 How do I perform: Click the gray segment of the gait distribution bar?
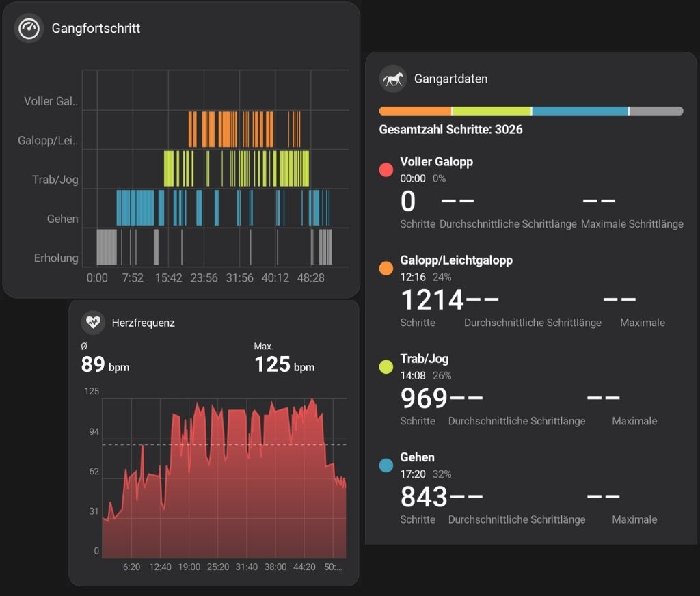pos(656,111)
